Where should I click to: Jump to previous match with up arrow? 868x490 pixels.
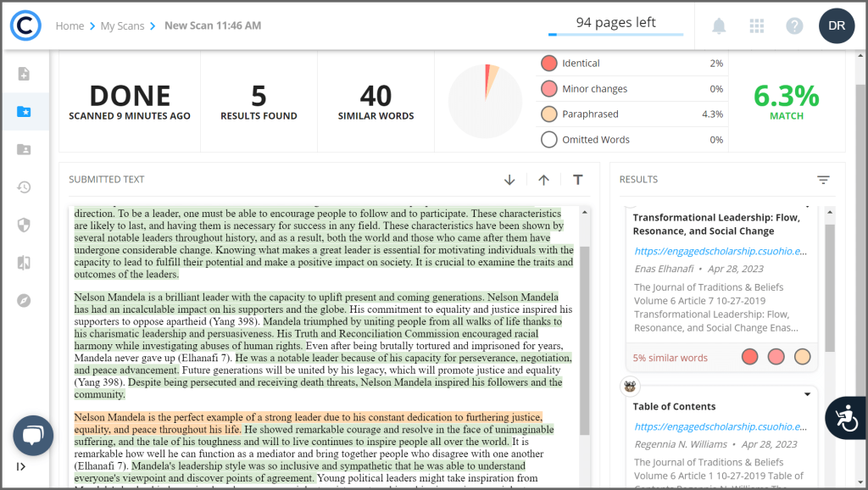(543, 180)
